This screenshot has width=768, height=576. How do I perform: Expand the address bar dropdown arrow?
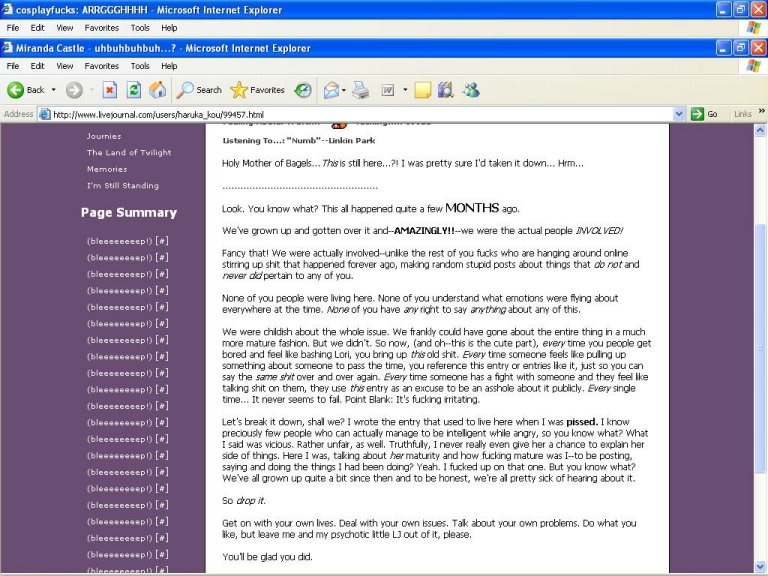click(679, 115)
